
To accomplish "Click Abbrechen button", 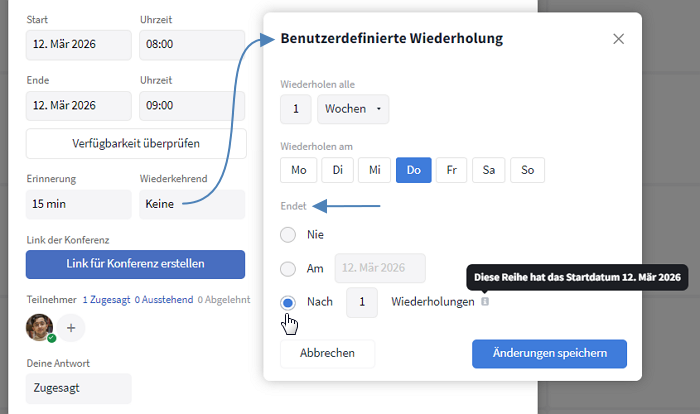I will (x=327, y=353).
